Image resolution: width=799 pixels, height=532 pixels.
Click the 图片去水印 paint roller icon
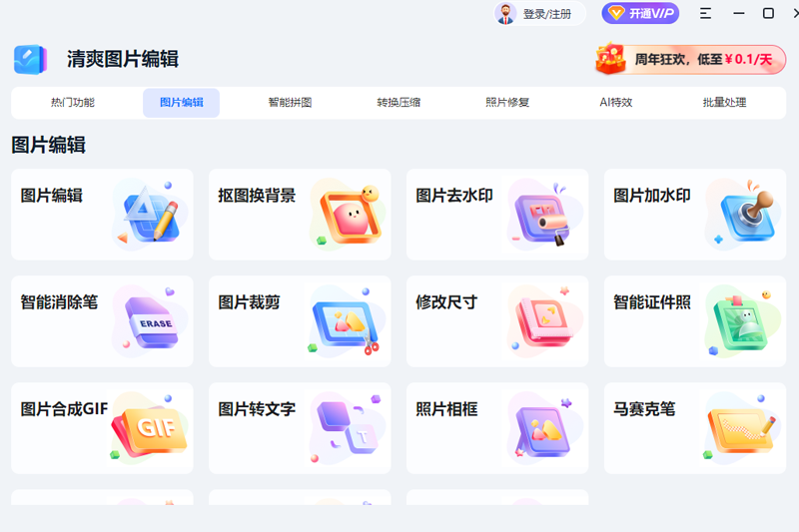tap(545, 215)
